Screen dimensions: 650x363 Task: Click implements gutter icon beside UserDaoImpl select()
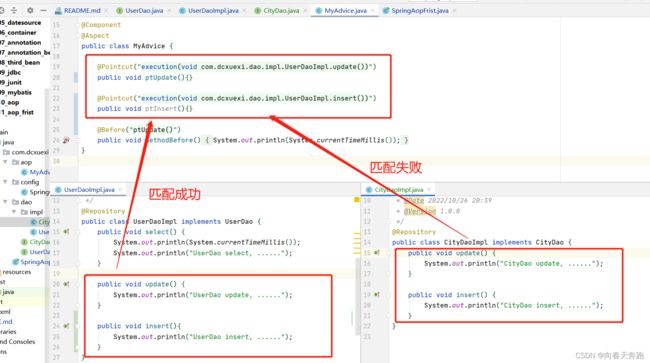(66, 232)
